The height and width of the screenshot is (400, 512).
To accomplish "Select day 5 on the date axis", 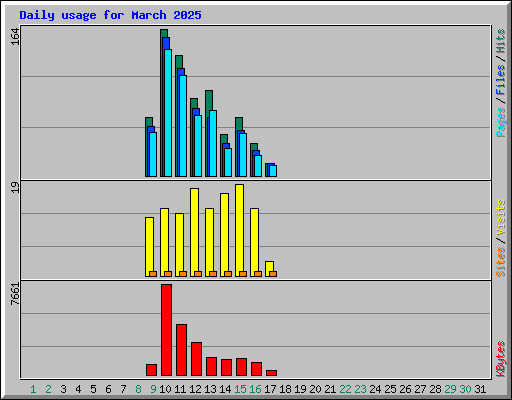I will pyautogui.click(x=93, y=389).
